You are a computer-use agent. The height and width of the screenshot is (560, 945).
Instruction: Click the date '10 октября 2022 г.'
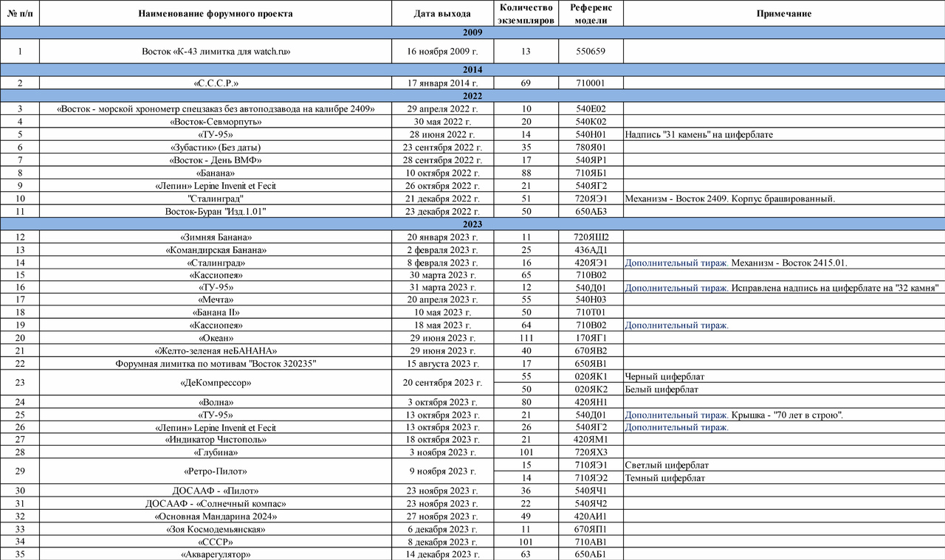click(442, 173)
